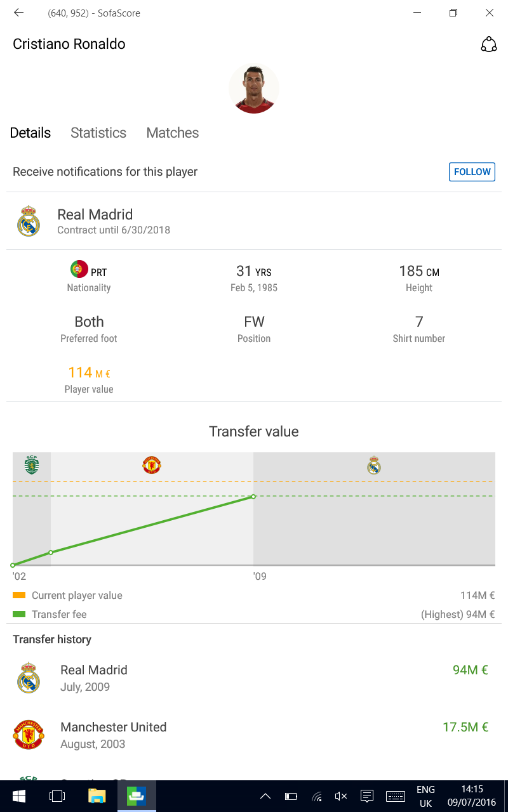
Task: Switch to the Statistics tab
Action: click(x=98, y=133)
